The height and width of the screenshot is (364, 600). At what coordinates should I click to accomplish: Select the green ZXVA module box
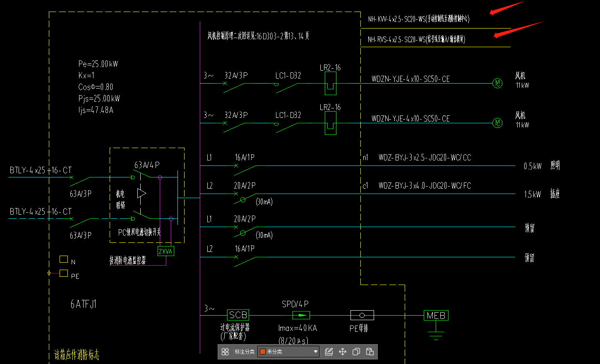click(x=166, y=251)
